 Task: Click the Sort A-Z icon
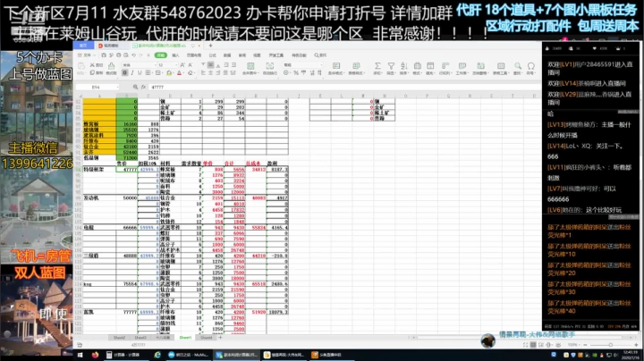403,66
